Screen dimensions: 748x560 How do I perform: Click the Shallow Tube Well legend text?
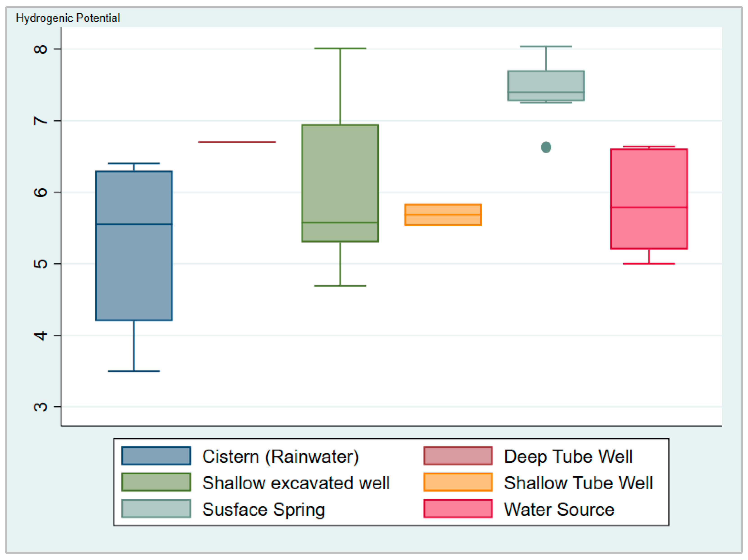(578, 483)
